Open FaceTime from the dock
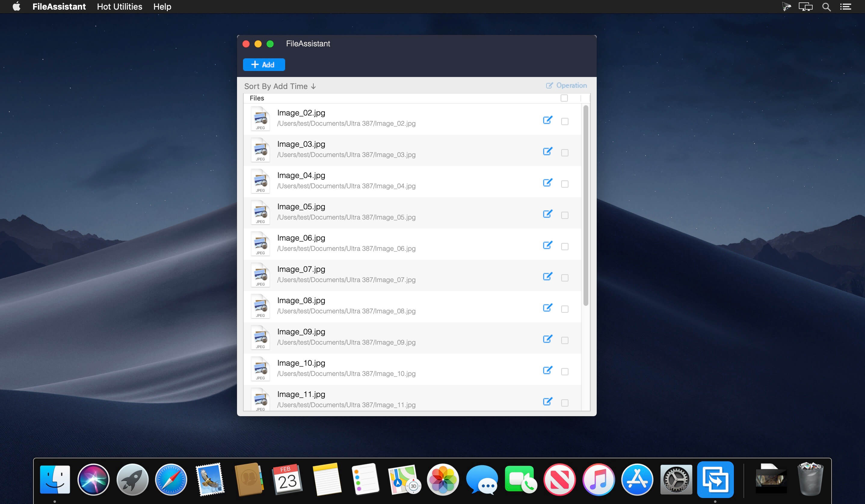 tap(520, 479)
